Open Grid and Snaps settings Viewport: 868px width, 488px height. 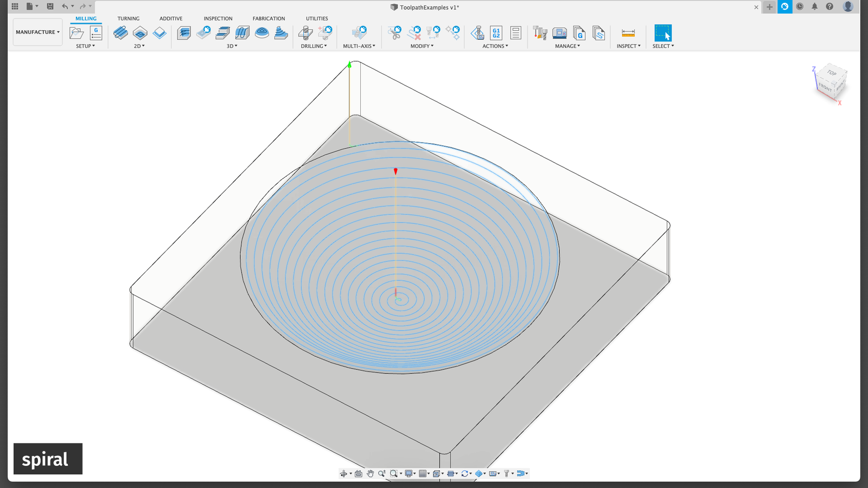tap(423, 473)
